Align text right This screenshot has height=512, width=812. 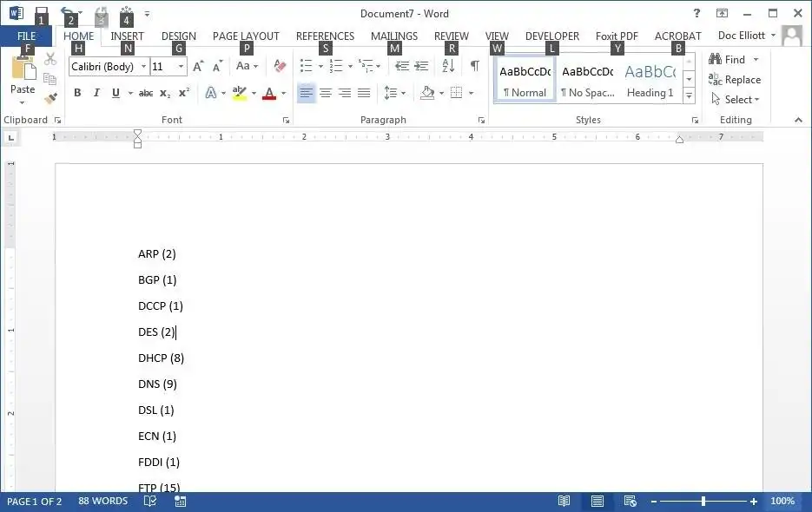coord(345,93)
